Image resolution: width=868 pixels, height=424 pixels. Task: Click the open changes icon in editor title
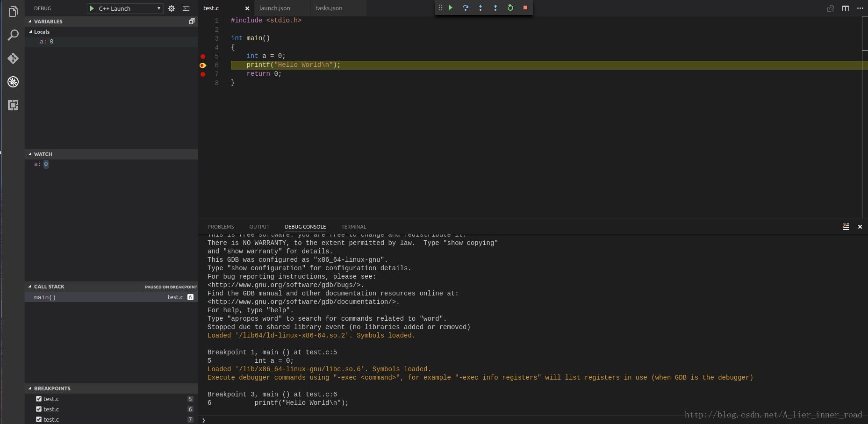tap(831, 8)
